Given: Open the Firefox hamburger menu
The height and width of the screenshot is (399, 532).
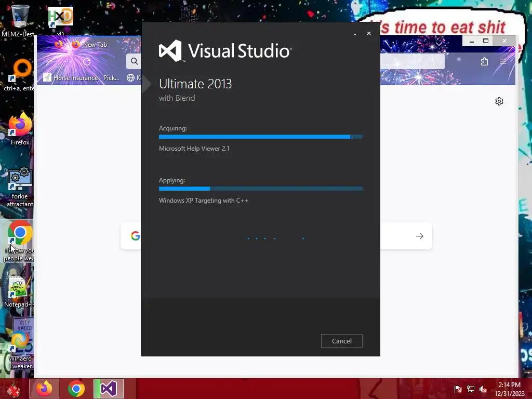Looking at the screenshot, I should click(x=503, y=61).
